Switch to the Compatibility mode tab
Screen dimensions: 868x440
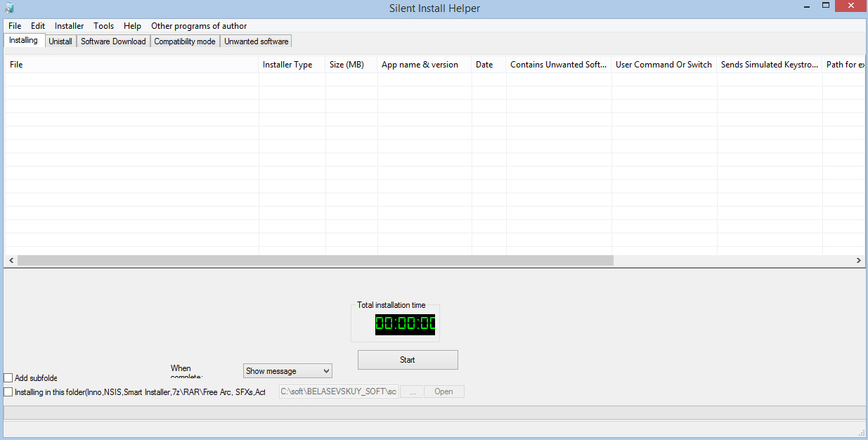click(x=185, y=41)
